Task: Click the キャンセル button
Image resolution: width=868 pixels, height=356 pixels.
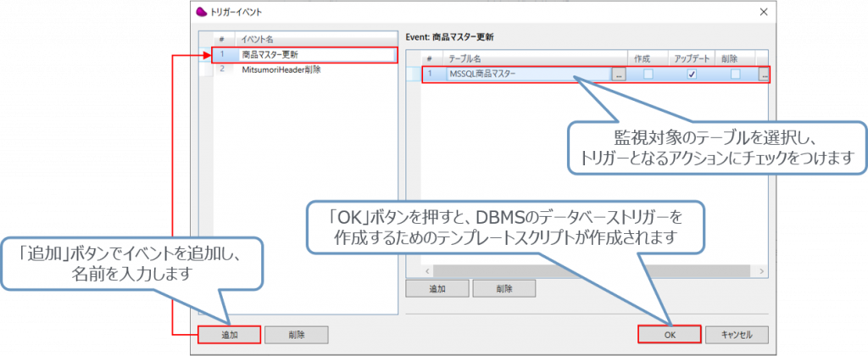Action: [x=737, y=334]
